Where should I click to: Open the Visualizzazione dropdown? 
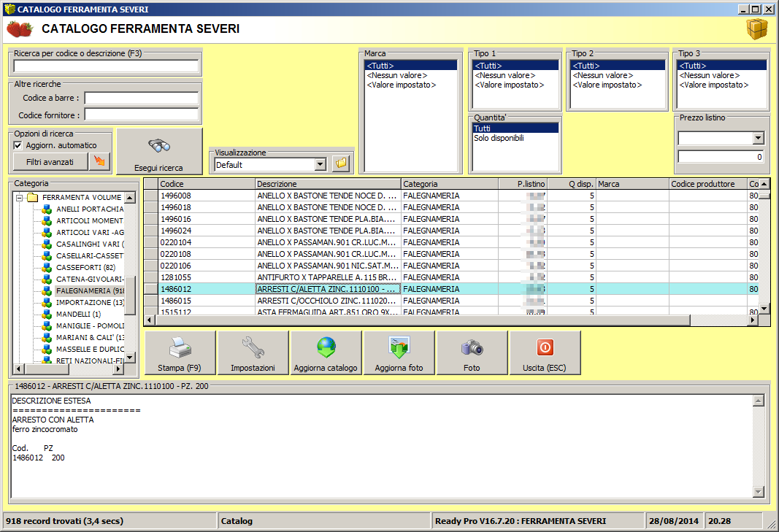(321, 164)
